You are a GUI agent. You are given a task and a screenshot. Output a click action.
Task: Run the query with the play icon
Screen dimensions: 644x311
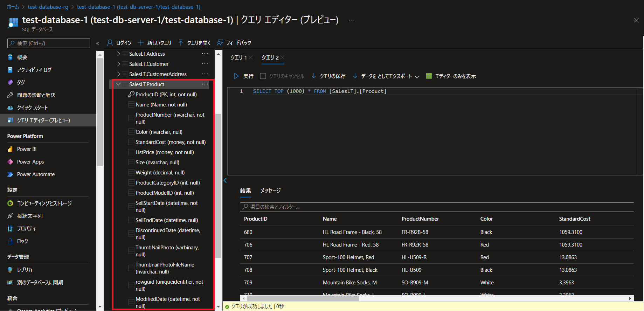tap(236, 76)
